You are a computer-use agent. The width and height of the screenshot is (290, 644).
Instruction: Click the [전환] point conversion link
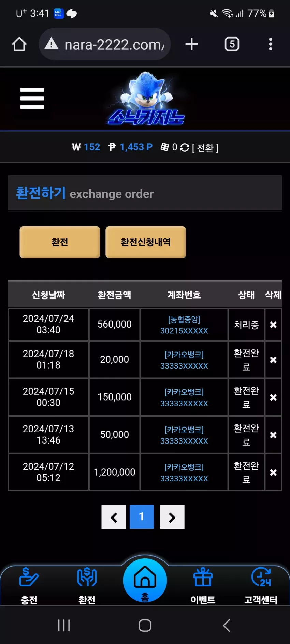pos(205,148)
